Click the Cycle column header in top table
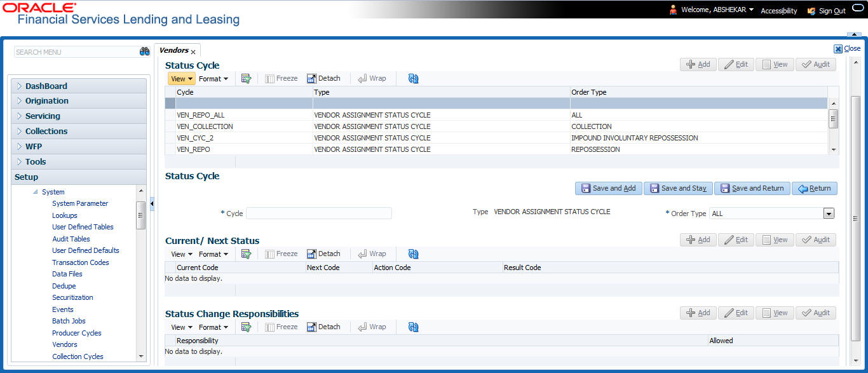 244,92
